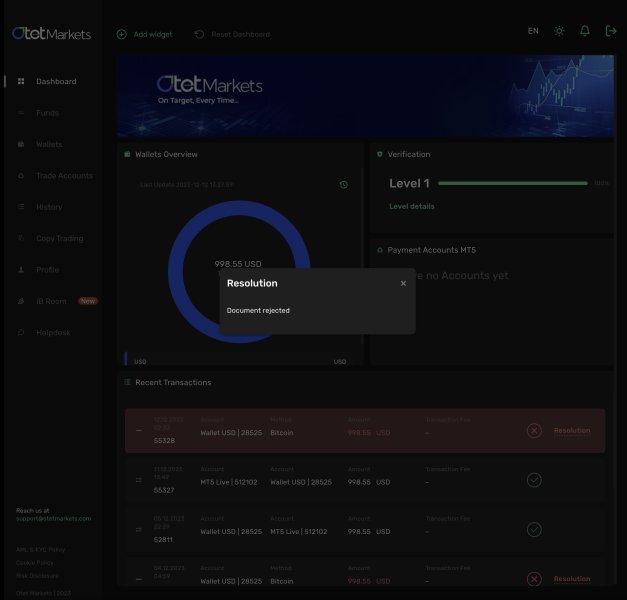Click Reset Dashboard text

click(240, 34)
